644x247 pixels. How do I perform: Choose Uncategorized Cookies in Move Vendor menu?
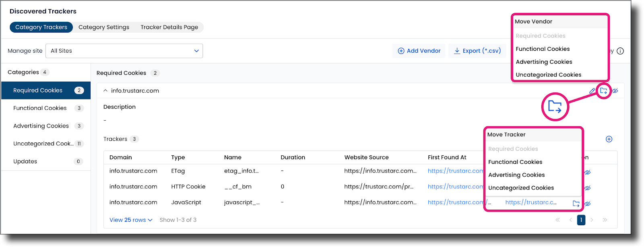click(x=548, y=74)
